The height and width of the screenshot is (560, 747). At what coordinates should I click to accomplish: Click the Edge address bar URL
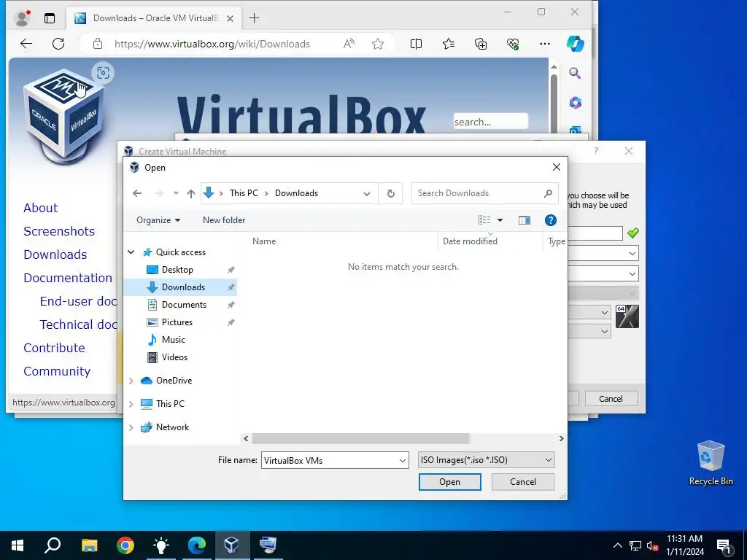212,44
